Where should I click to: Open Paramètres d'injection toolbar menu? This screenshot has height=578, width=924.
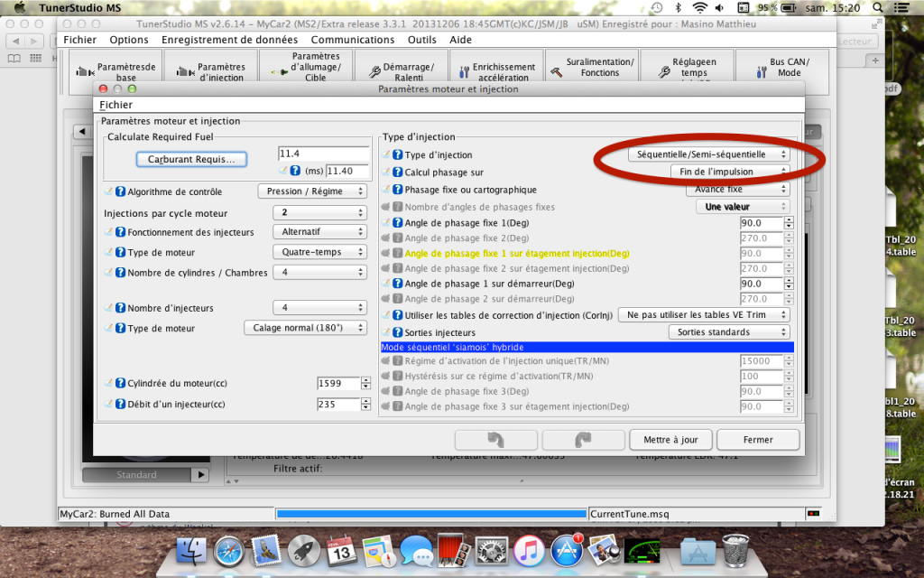[211, 72]
